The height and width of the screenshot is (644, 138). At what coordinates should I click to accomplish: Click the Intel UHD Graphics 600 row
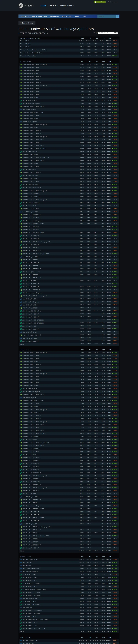pyautogui.click(x=69, y=338)
